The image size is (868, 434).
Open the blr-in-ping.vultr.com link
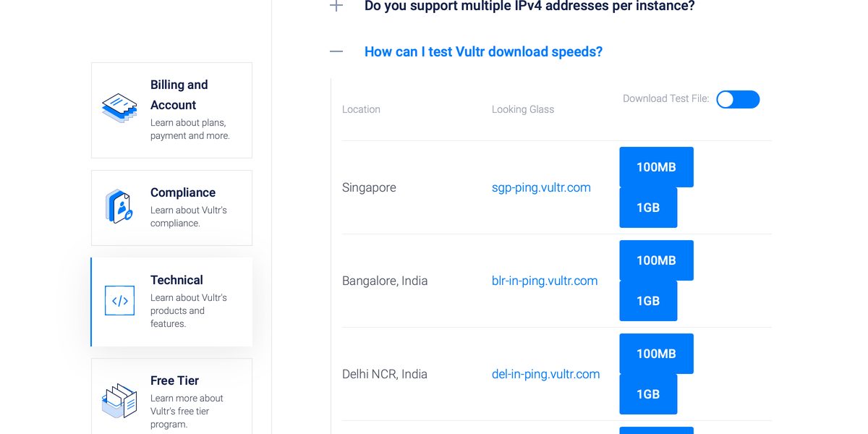coord(545,281)
